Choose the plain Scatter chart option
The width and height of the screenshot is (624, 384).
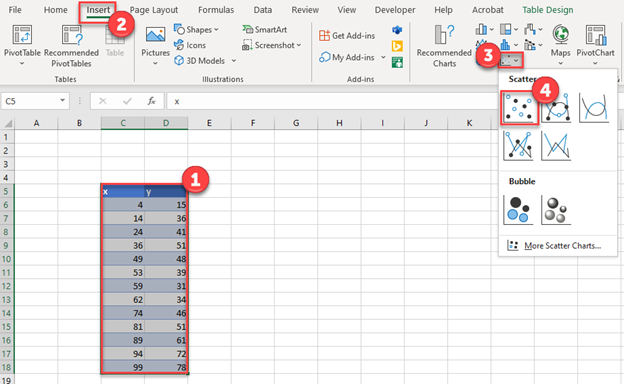click(519, 107)
